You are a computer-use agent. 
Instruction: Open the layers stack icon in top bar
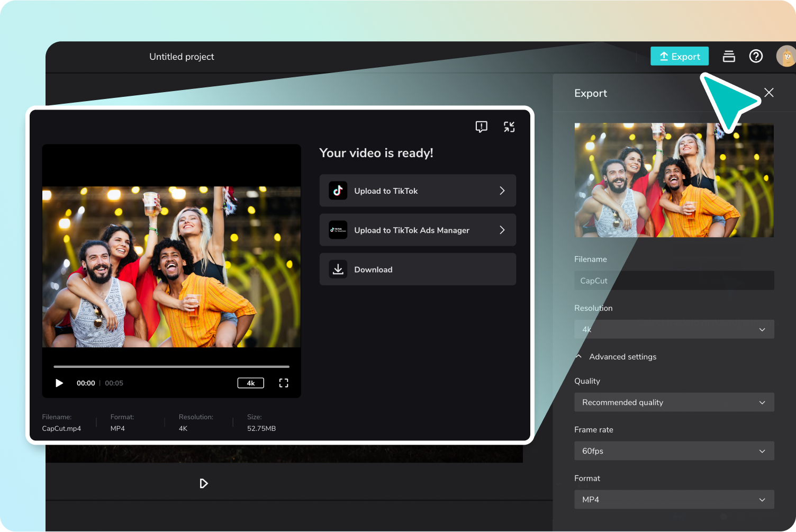coord(729,56)
